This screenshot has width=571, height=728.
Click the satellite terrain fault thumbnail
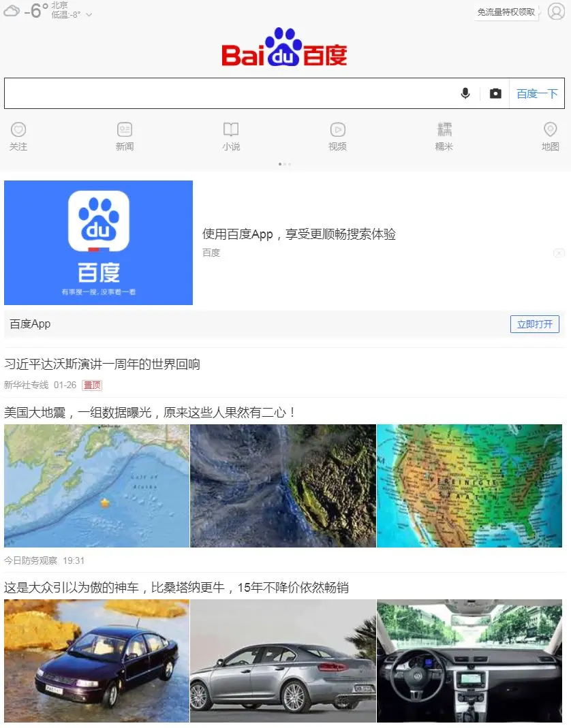283,486
